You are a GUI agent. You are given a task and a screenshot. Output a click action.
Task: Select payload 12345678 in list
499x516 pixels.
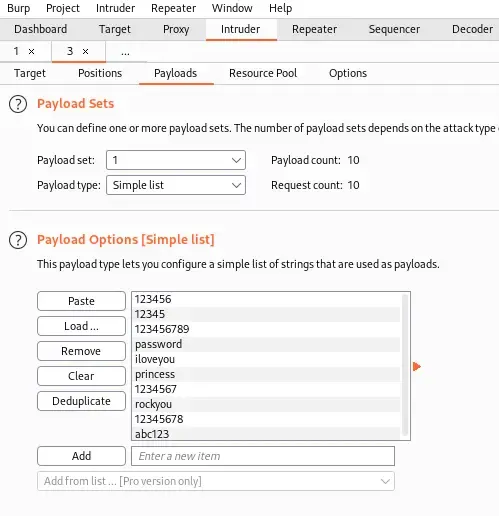point(266,419)
